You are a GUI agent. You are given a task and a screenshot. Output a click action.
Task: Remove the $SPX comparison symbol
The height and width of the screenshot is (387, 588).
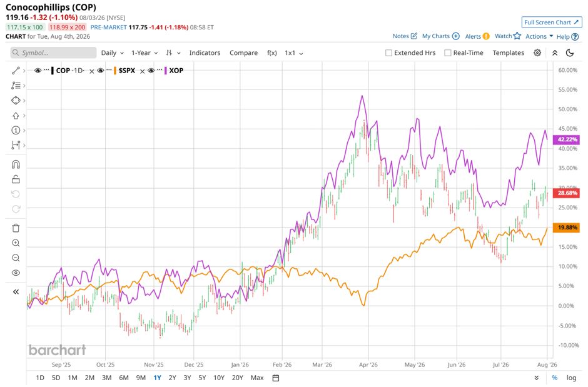[x=142, y=71]
